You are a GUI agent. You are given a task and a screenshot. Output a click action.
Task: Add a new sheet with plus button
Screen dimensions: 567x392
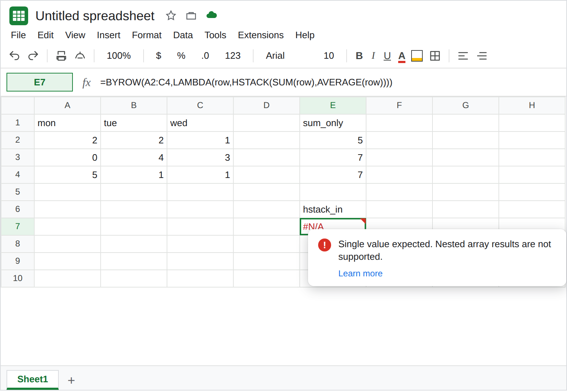[71, 380]
